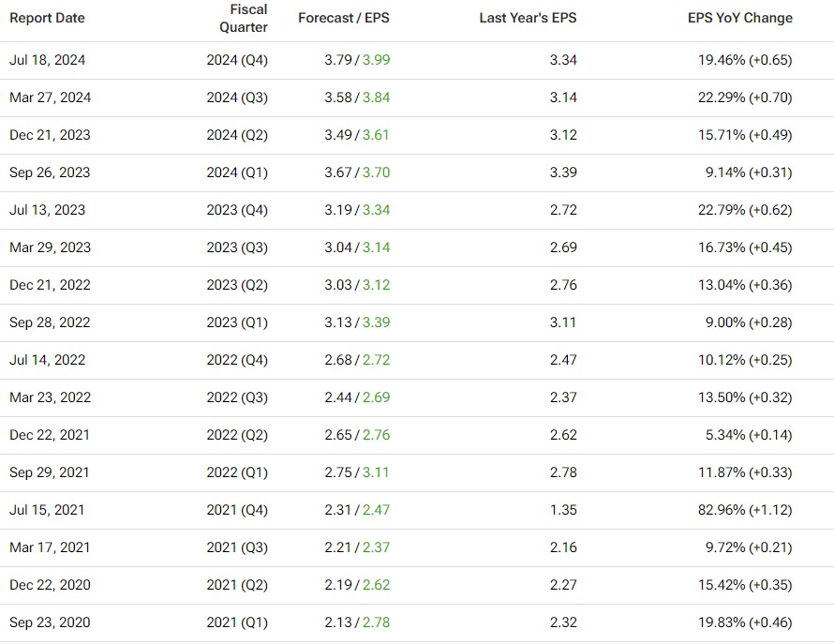This screenshot has width=834, height=644.
Task: Select the 2023 (Q2) fiscal quarter cell
Action: point(237,285)
